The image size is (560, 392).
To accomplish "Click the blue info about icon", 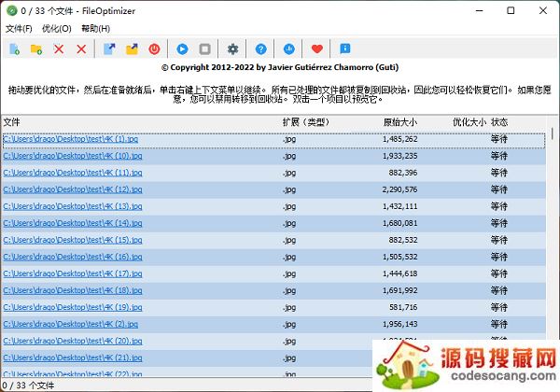I will pos(345,49).
